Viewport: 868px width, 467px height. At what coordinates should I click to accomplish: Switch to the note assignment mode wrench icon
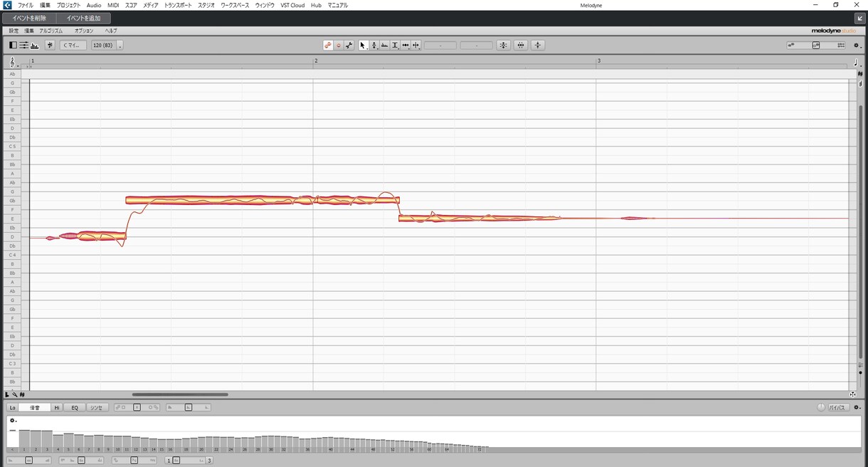click(349, 46)
